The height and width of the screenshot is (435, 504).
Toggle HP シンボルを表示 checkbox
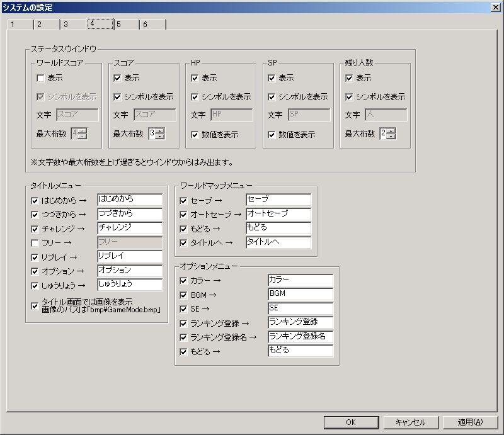coord(195,97)
